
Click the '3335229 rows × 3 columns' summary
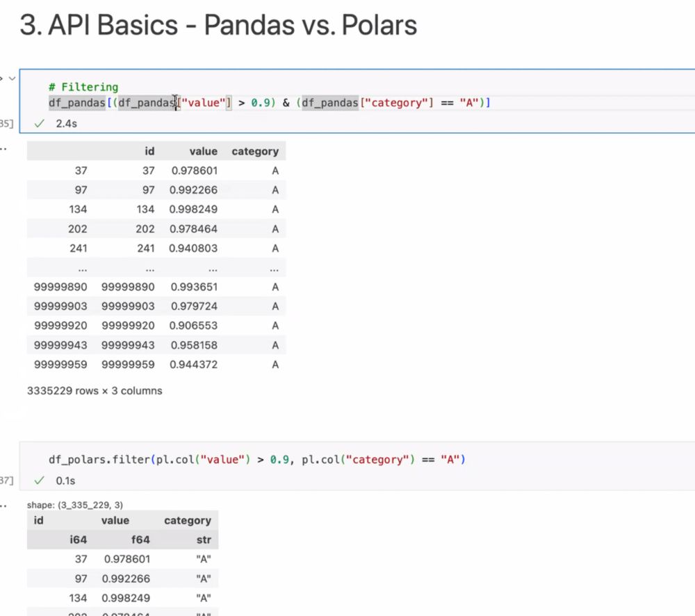95,391
